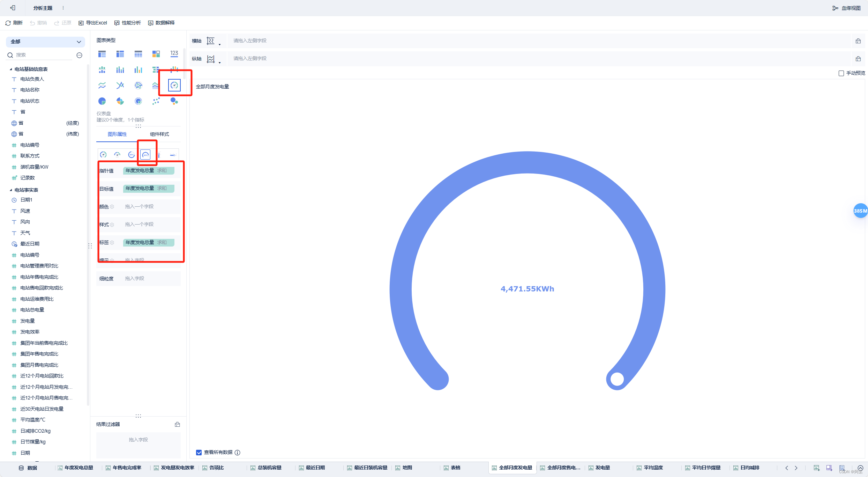Open search options icon beside search box
The image size is (868, 477).
pyautogui.click(x=80, y=55)
